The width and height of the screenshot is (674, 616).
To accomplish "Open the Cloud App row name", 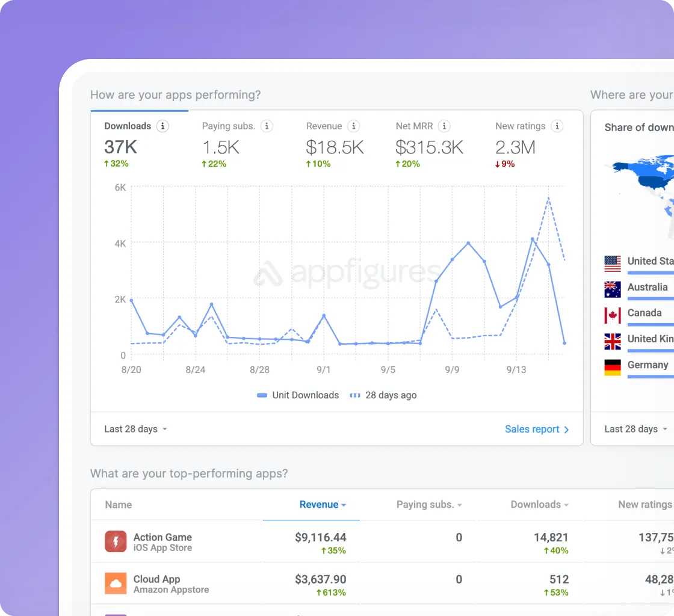I will pos(156,579).
